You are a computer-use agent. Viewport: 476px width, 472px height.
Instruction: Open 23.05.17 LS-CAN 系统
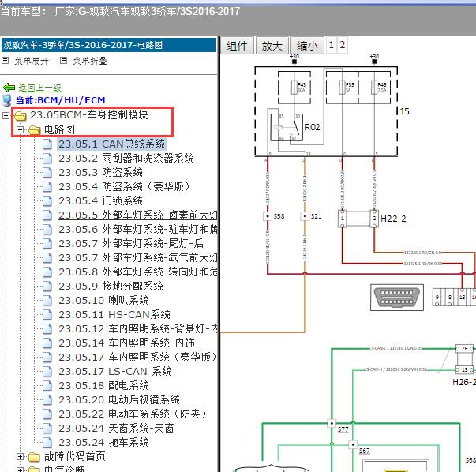(x=115, y=372)
